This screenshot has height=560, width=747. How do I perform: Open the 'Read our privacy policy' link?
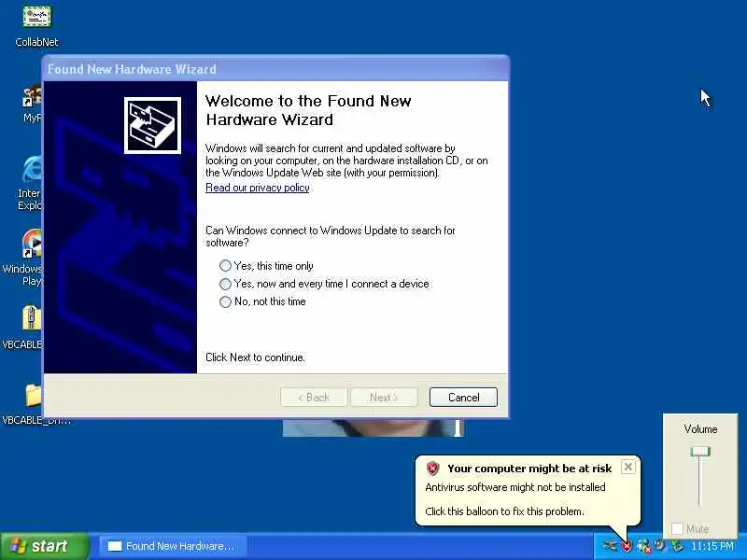click(258, 188)
